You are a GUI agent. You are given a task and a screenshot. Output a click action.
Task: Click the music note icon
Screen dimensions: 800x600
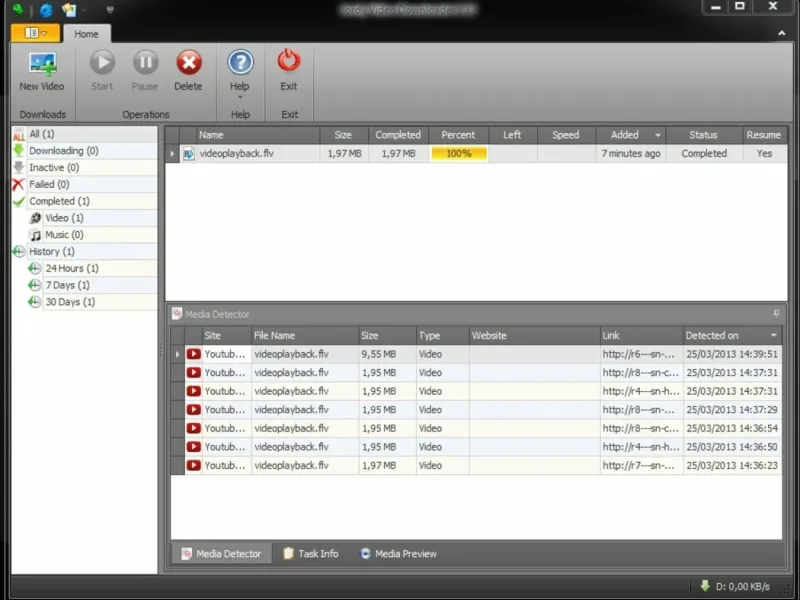tap(35, 235)
